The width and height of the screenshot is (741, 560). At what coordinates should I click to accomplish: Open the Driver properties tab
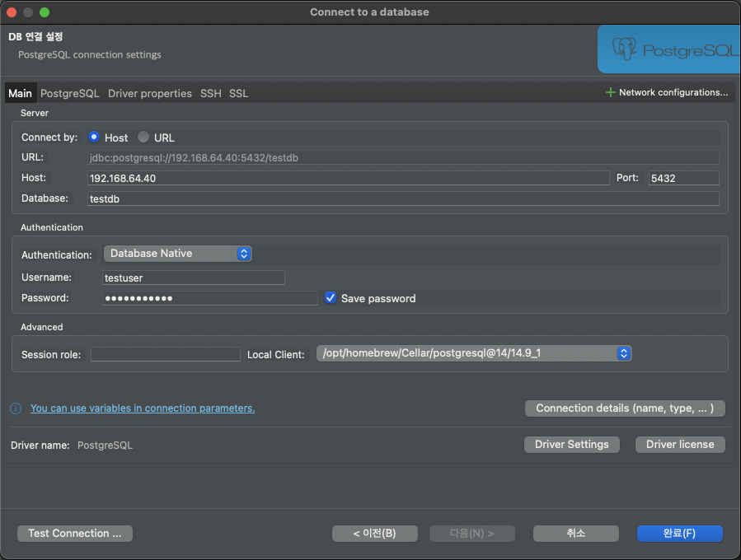tap(150, 94)
